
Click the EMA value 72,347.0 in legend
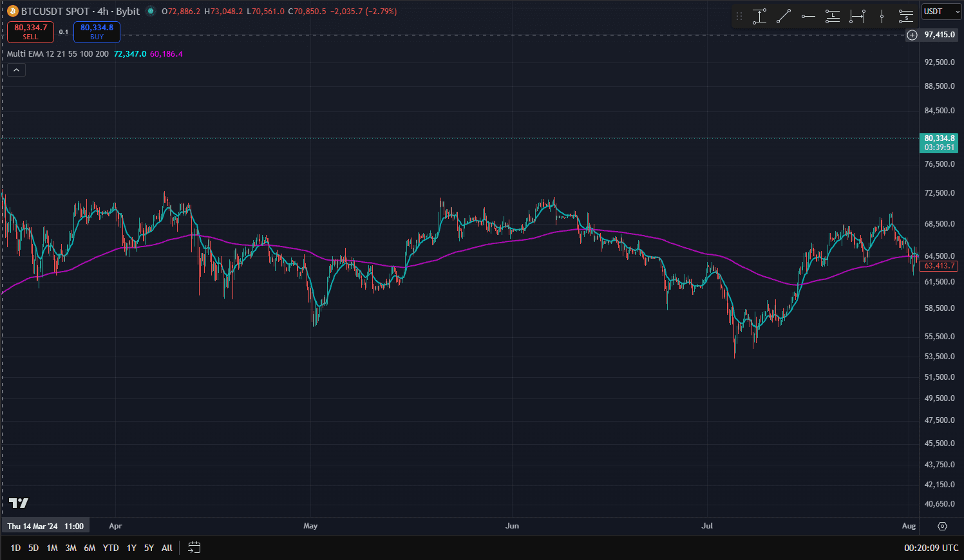(x=130, y=54)
